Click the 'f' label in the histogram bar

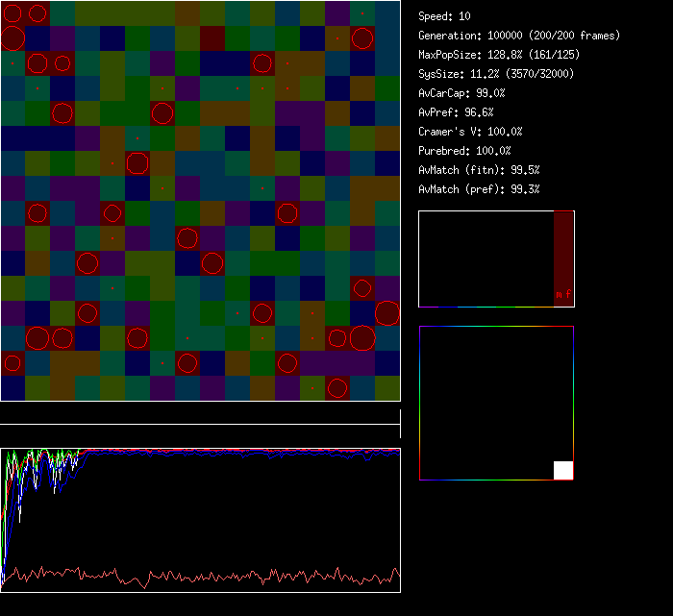point(567,295)
